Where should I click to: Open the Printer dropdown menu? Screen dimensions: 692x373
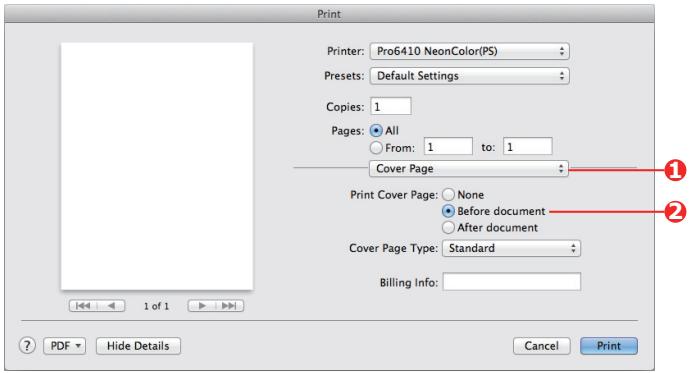coord(470,51)
